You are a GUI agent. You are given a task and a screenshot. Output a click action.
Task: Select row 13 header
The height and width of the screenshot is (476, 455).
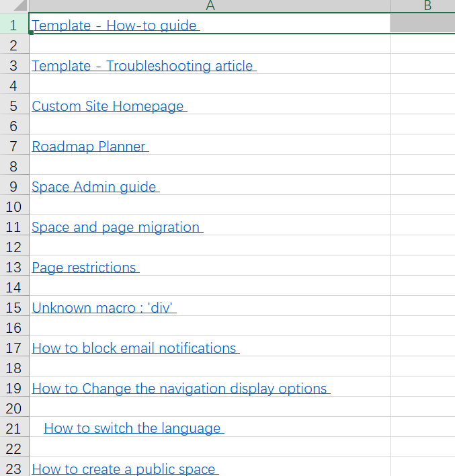tap(14, 266)
